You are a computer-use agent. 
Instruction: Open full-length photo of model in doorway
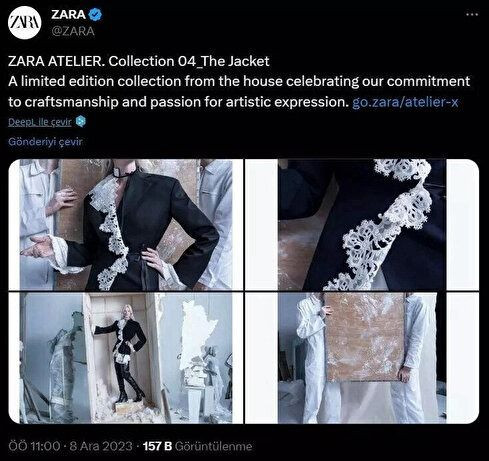coord(126,358)
